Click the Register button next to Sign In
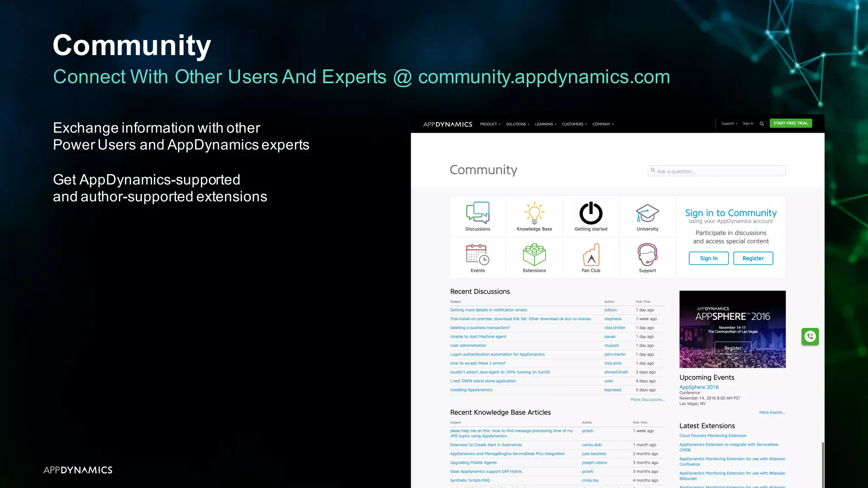Screen dimensions: 868x488 753,258
